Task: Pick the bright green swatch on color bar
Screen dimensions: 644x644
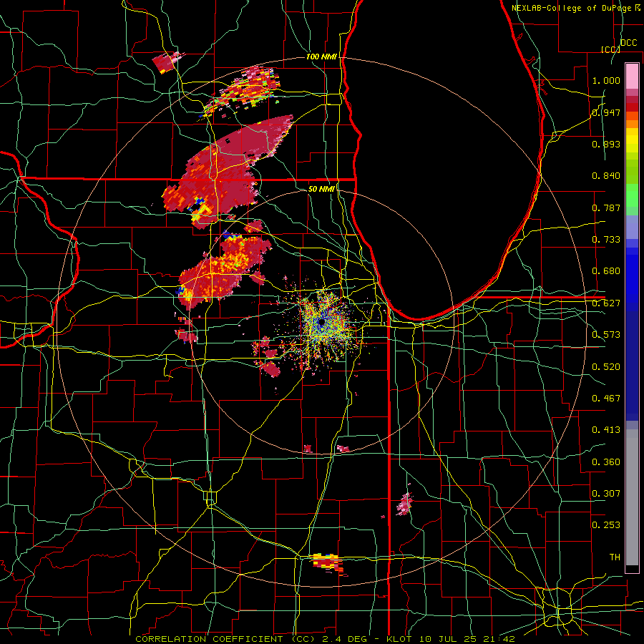Action: point(632,195)
